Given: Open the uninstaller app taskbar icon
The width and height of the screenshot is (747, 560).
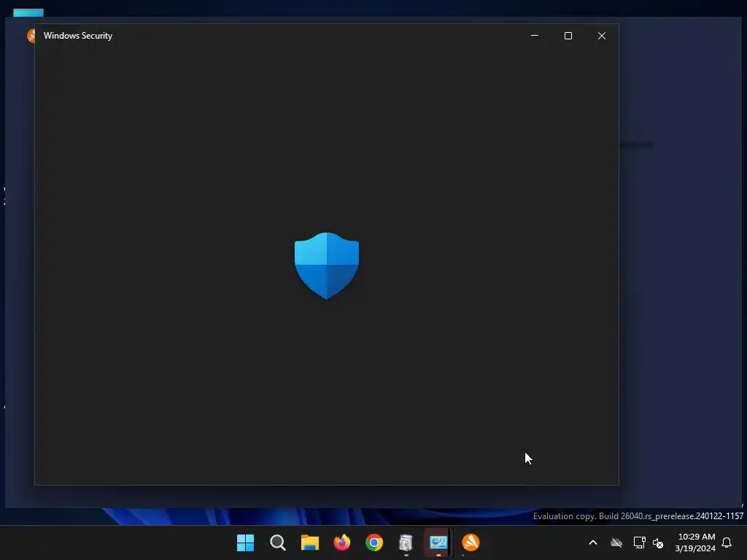Looking at the screenshot, I should click(406, 542).
